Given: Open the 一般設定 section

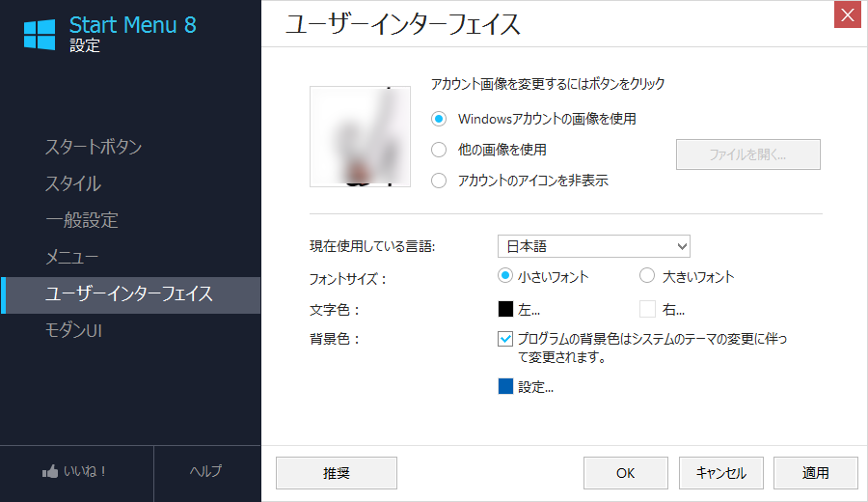Looking at the screenshot, I should click(x=81, y=220).
